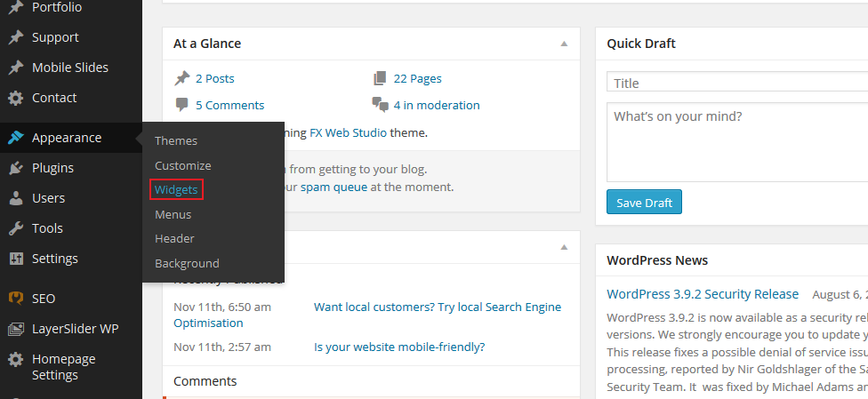The image size is (868, 399).
Task: Open Background in Appearance submenu
Action: click(187, 263)
